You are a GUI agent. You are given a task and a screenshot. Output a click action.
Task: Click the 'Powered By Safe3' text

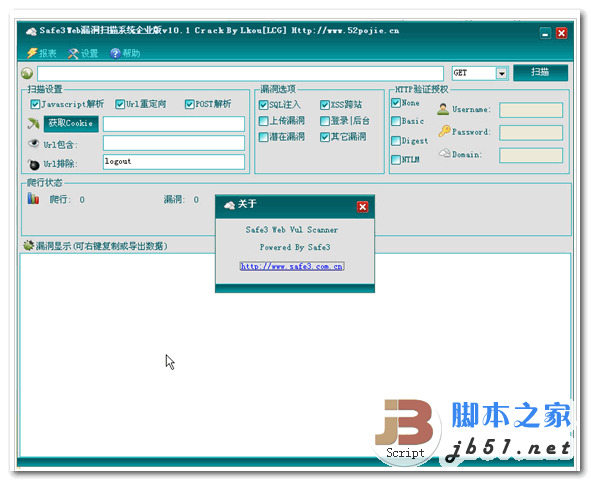tap(295, 247)
